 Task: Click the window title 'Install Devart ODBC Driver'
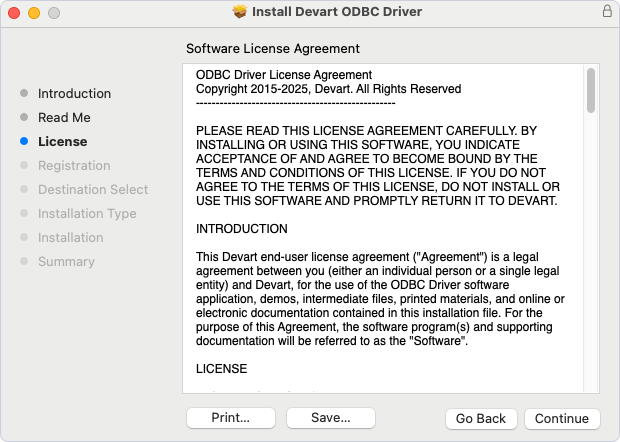coord(337,11)
